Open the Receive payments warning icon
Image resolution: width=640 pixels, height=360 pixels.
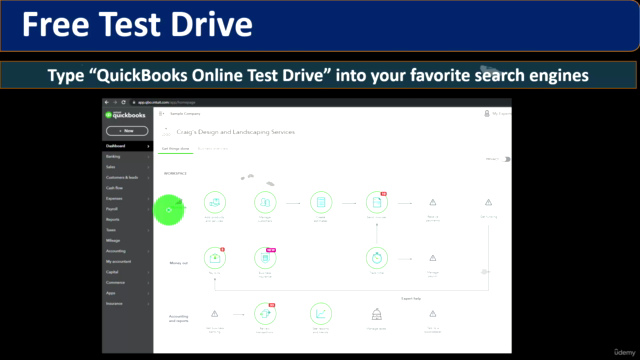tap(433, 202)
